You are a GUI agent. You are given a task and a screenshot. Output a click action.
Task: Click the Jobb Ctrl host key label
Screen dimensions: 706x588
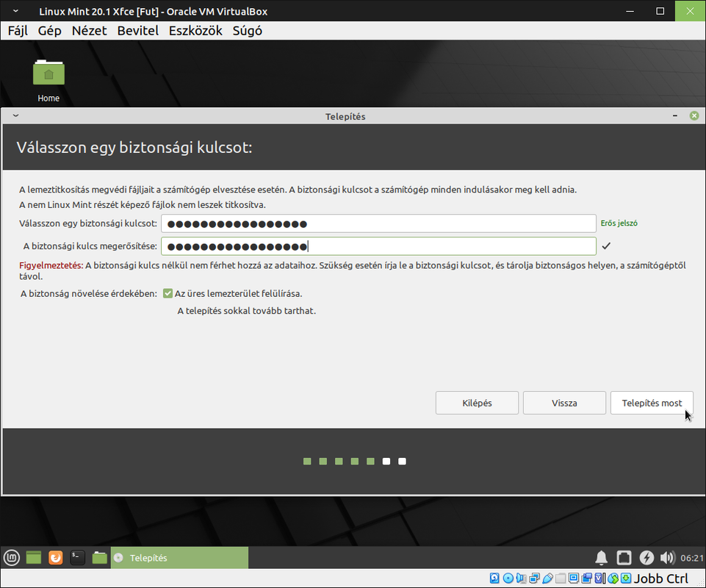[661, 578]
